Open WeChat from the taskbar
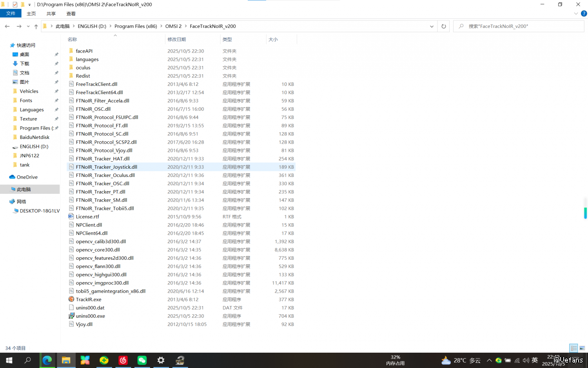 (142, 360)
